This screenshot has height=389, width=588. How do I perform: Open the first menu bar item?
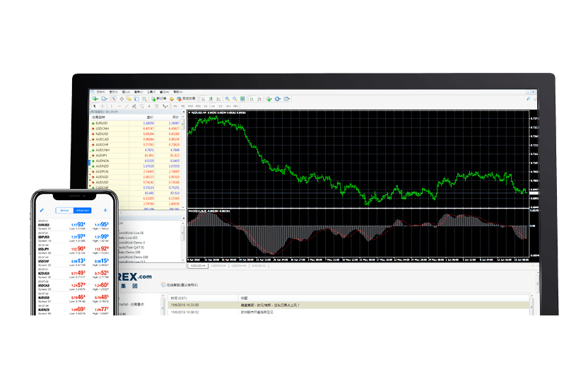[101, 92]
